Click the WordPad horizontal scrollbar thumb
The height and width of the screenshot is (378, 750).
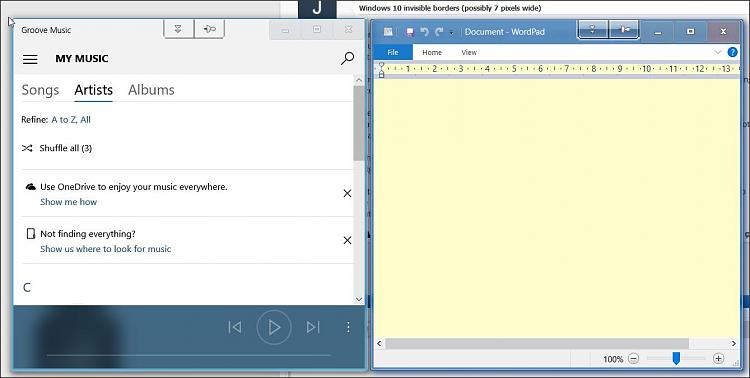point(537,344)
